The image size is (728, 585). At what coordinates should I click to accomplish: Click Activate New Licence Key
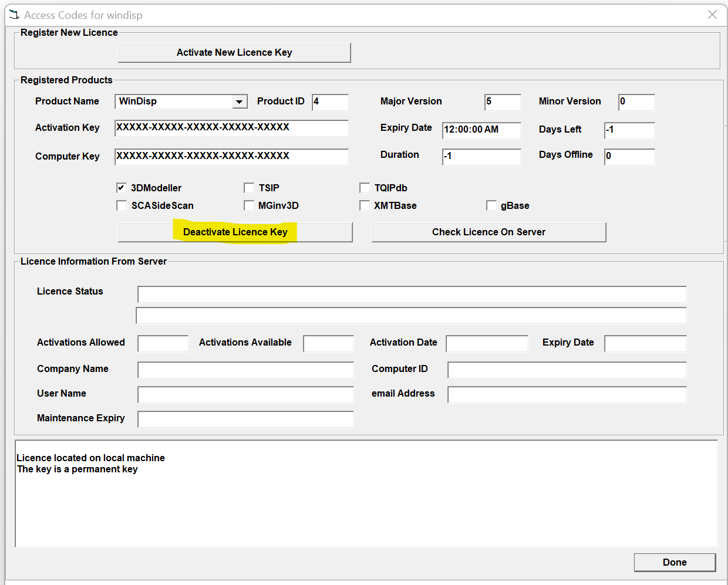[x=234, y=52]
